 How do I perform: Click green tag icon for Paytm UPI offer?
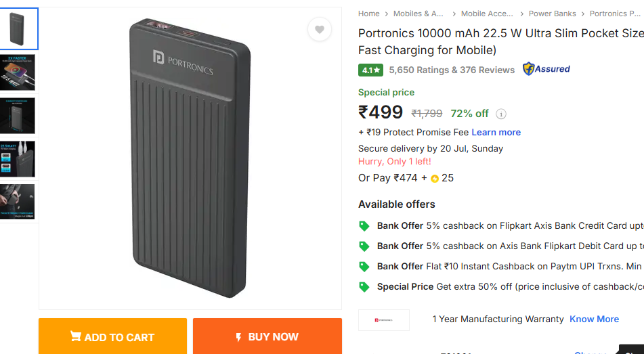point(364,267)
